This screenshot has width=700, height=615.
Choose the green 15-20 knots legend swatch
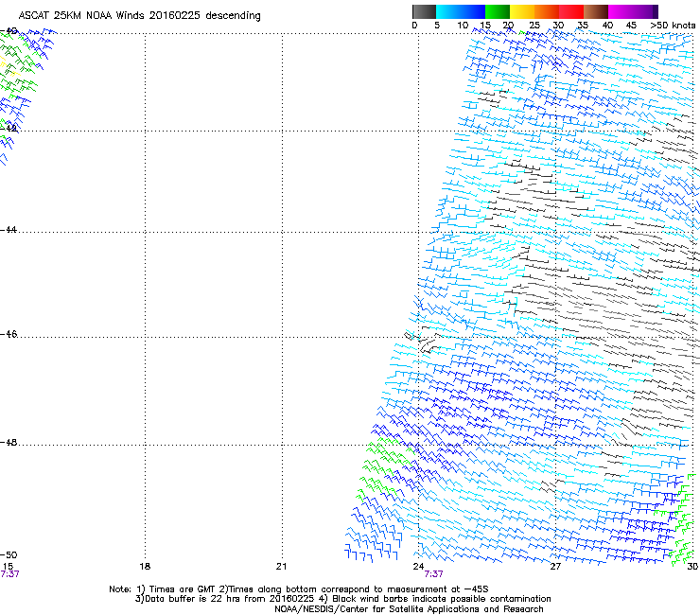tap(498, 11)
